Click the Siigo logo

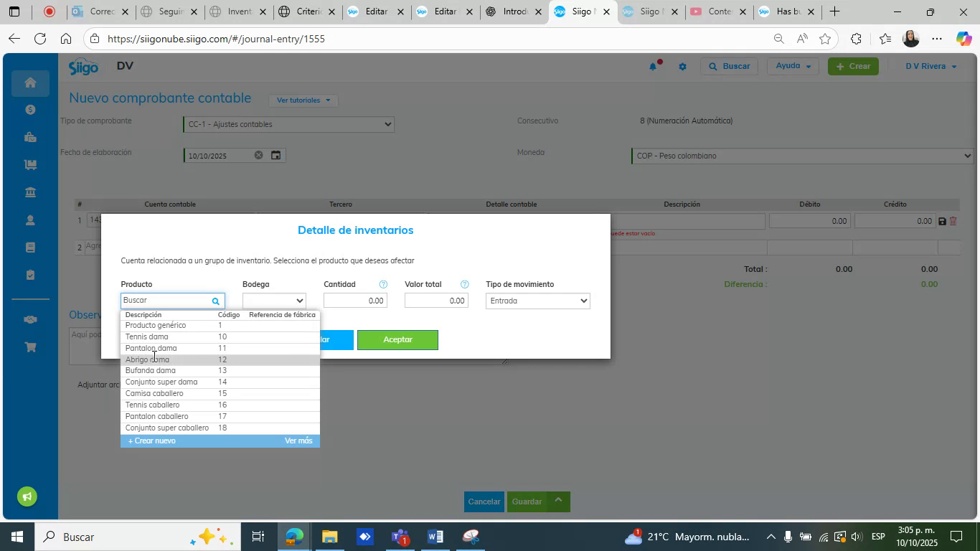pyautogui.click(x=83, y=67)
